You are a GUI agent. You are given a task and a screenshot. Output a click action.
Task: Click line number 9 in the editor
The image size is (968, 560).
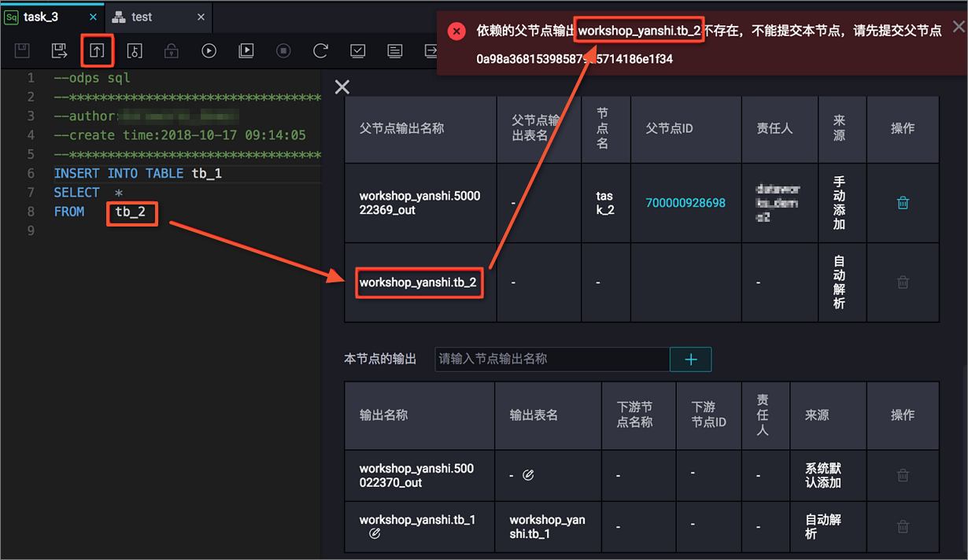(31, 230)
